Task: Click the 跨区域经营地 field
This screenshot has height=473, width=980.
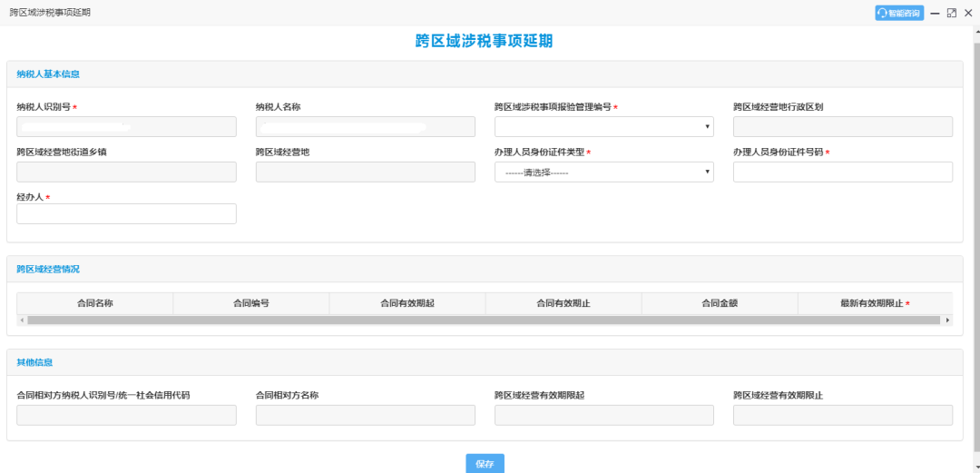Action: tap(365, 172)
